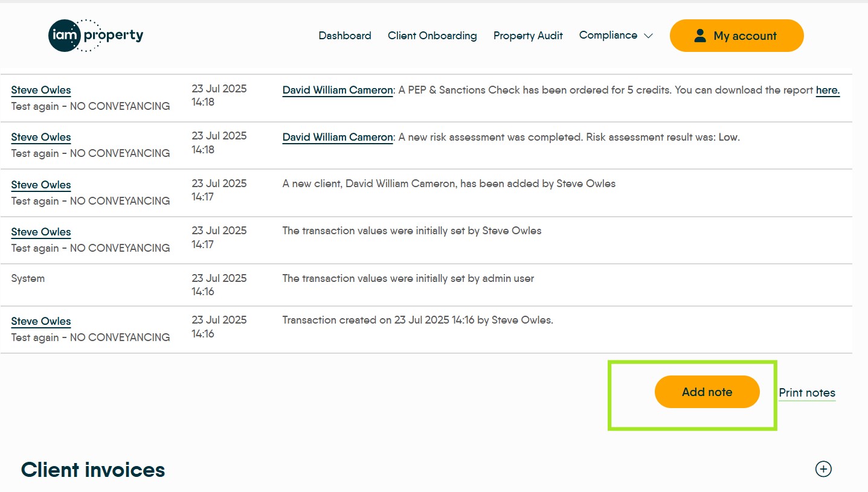Click the Client invoices section heading
This screenshot has width=868, height=492.
point(93,470)
